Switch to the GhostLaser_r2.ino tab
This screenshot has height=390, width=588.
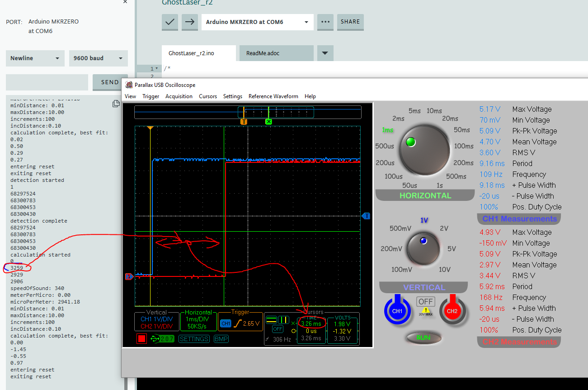click(x=199, y=53)
